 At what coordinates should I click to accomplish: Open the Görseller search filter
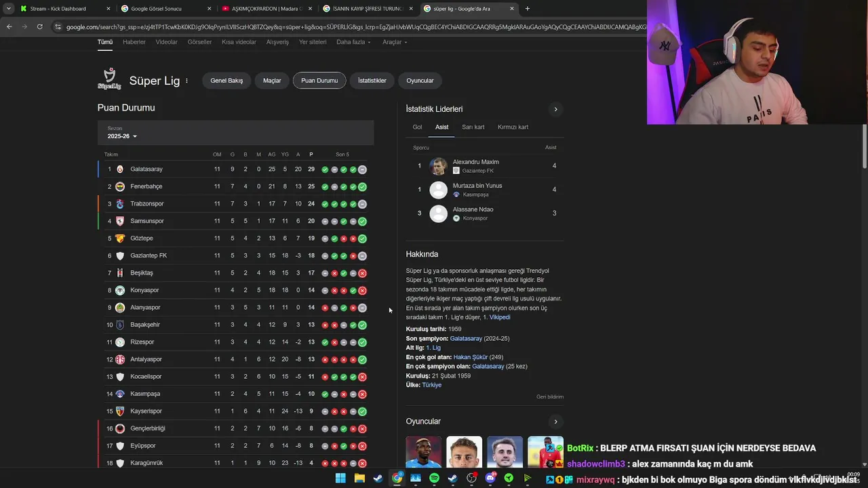(200, 42)
